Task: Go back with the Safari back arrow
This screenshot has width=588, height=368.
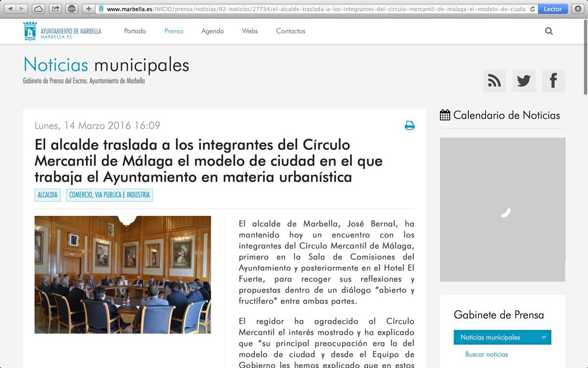Action: pos(10,9)
